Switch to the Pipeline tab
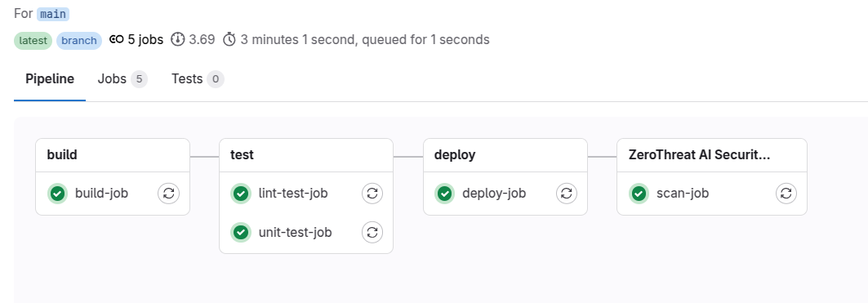The image size is (868, 303). [50, 79]
